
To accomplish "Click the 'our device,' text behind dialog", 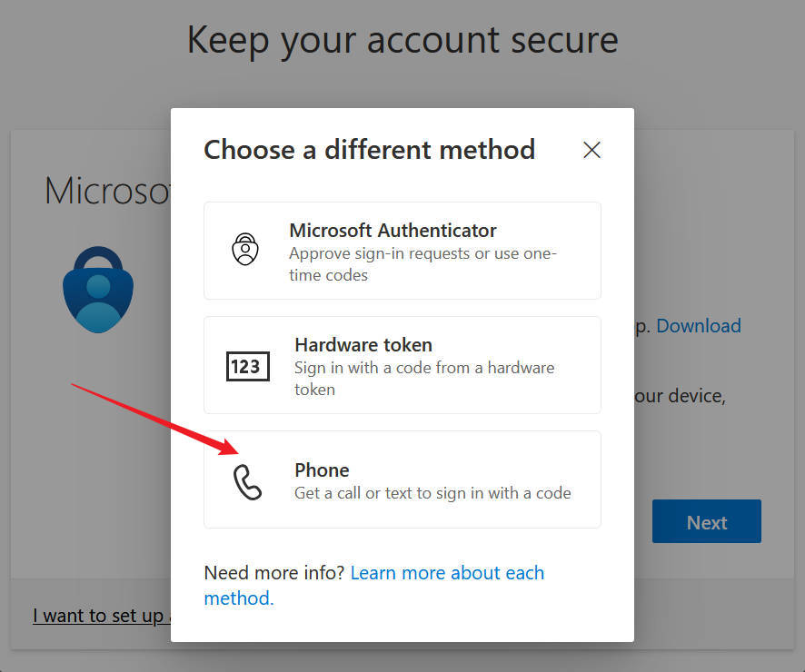I will tap(680, 396).
